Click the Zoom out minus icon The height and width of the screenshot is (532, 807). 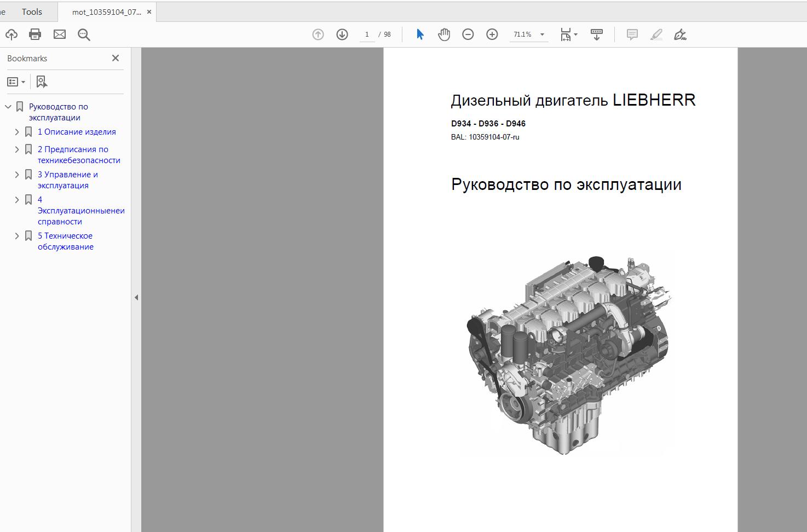click(x=468, y=34)
